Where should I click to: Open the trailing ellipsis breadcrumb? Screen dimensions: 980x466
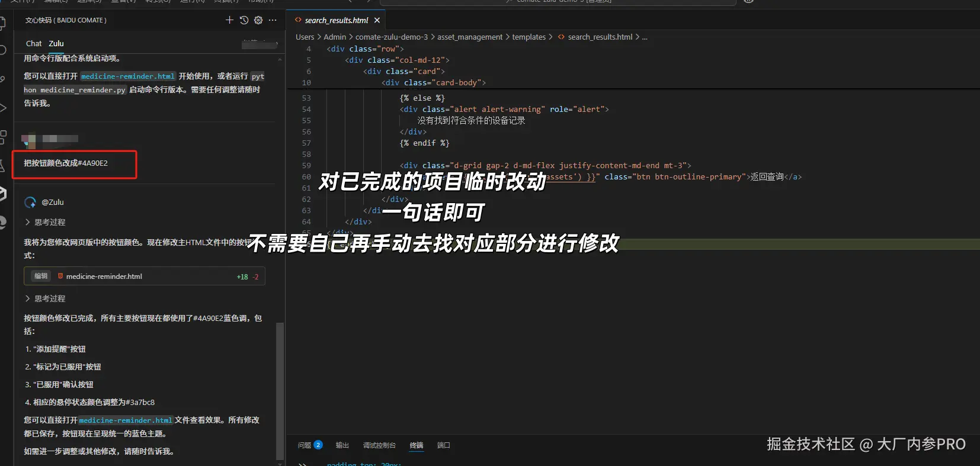[645, 37]
